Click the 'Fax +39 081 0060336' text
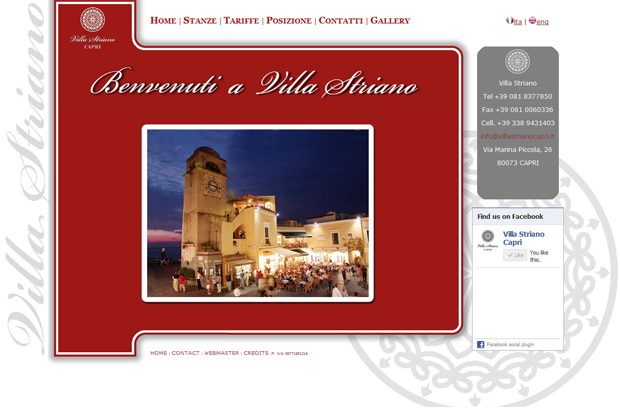The height and width of the screenshot is (420, 620). (x=517, y=110)
